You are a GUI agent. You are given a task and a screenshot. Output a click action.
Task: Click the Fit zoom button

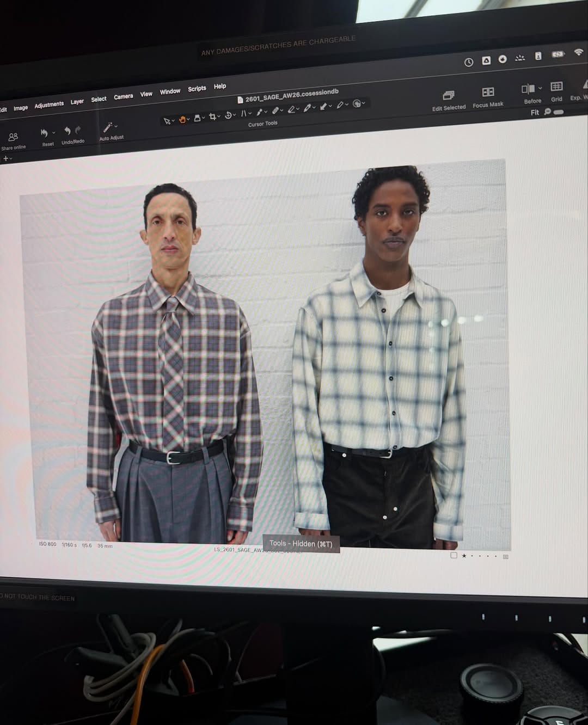535,113
